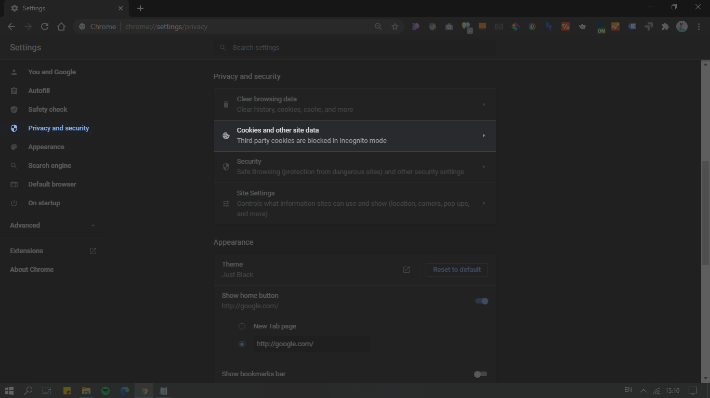The height and width of the screenshot is (398, 710).
Task: Open Cookies and other site data arrow
Action: tap(484, 135)
